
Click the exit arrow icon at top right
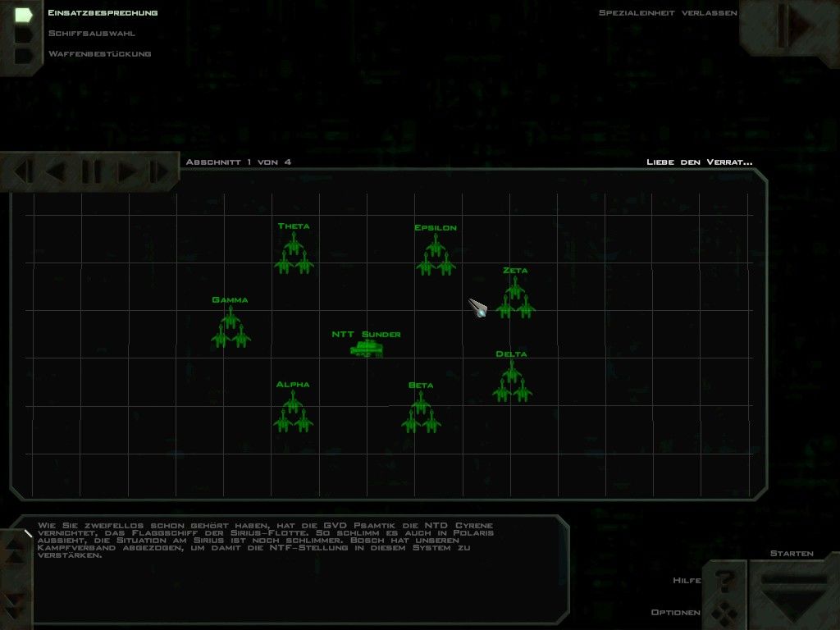click(x=797, y=25)
